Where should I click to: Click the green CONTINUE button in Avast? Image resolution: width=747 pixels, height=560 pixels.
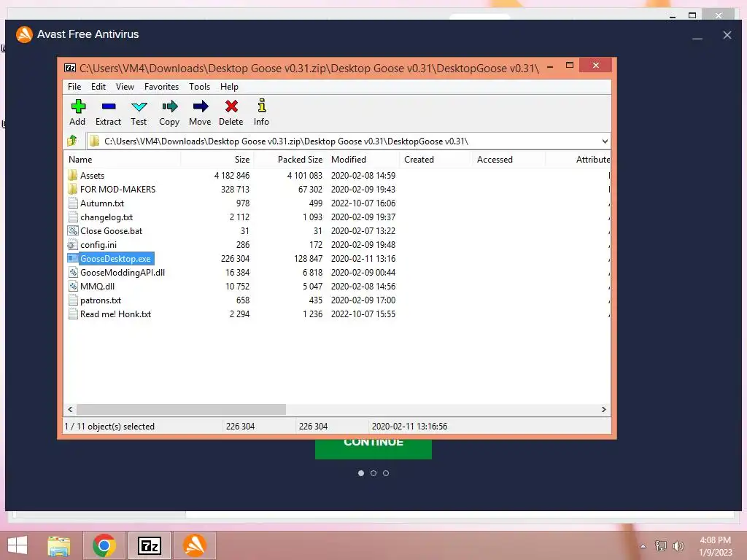[x=373, y=448]
